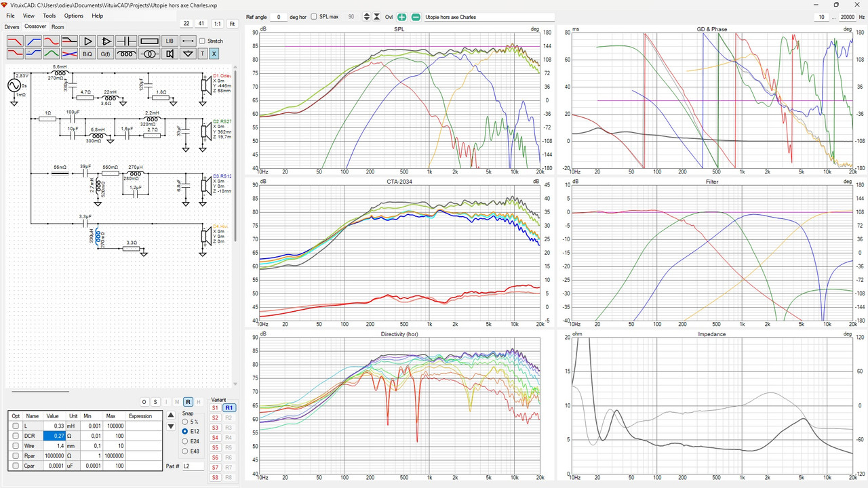This screenshot has width=868, height=488.
Task: Add an operational amplifier component
Action: [106, 41]
